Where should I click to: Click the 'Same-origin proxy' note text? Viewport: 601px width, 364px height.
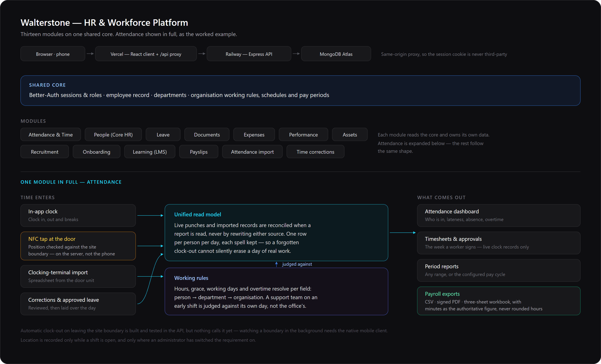click(444, 54)
